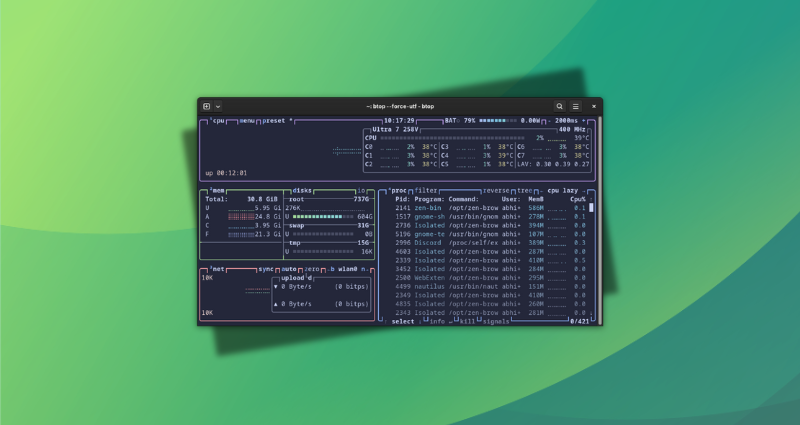Click the upload arrow speed row
The height and width of the screenshot is (425, 800).
(320, 304)
